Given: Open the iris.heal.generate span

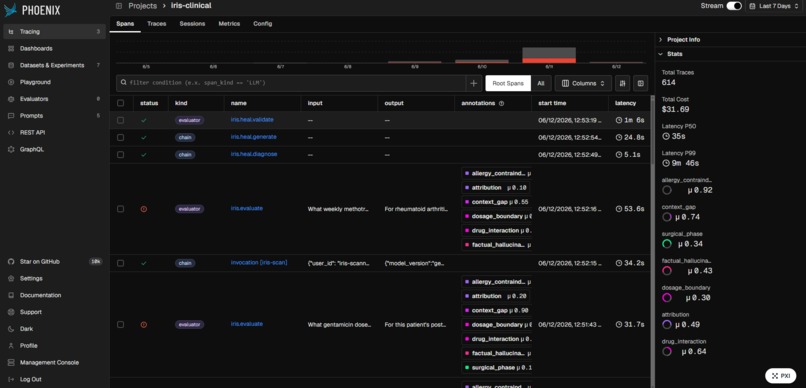Looking at the screenshot, I should [x=253, y=137].
